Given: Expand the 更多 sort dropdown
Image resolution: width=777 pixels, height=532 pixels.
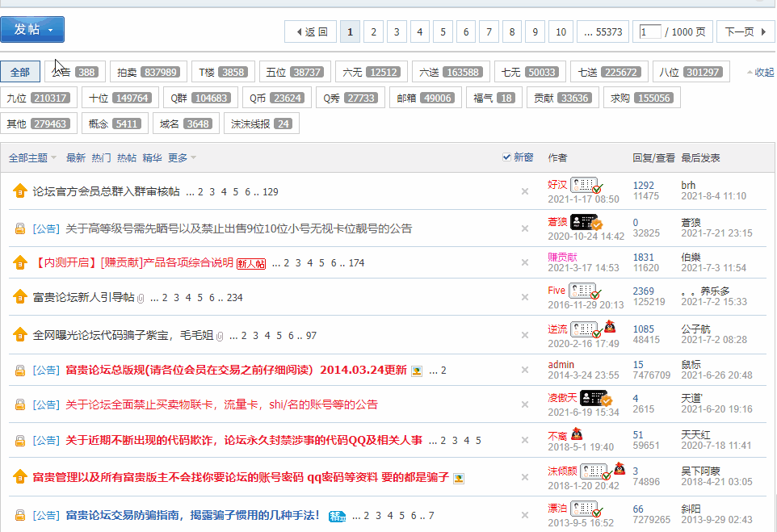Looking at the screenshot, I should 182,158.
